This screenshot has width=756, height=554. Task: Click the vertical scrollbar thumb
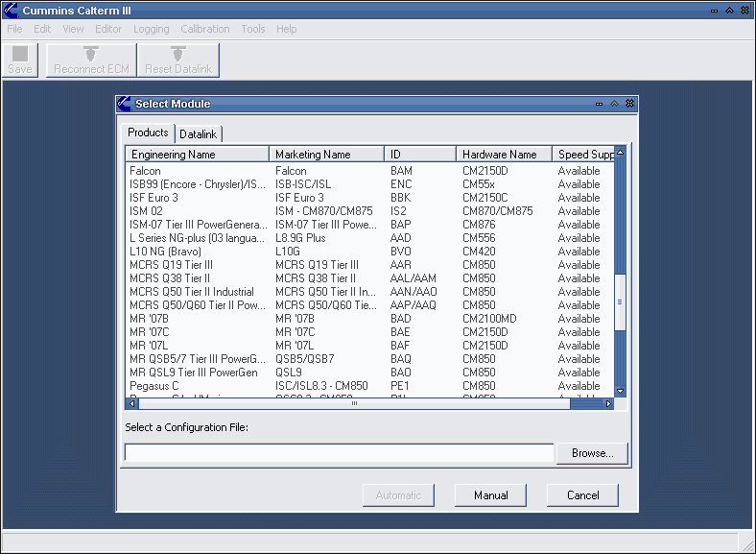pyautogui.click(x=621, y=302)
